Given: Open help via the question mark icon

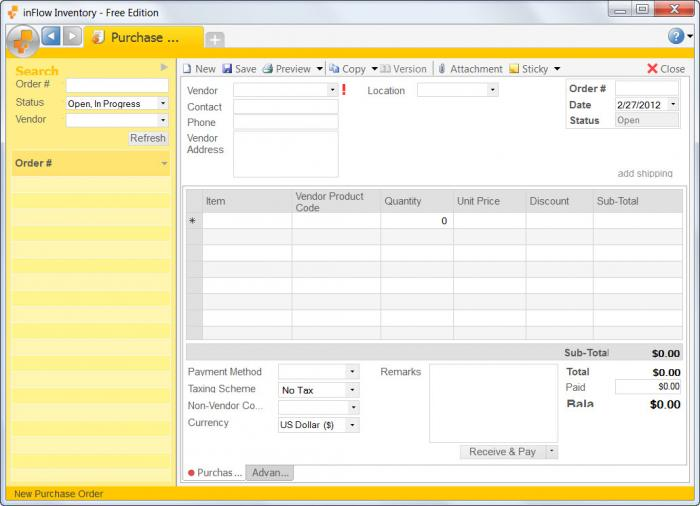Looking at the screenshot, I should (676, 36).
